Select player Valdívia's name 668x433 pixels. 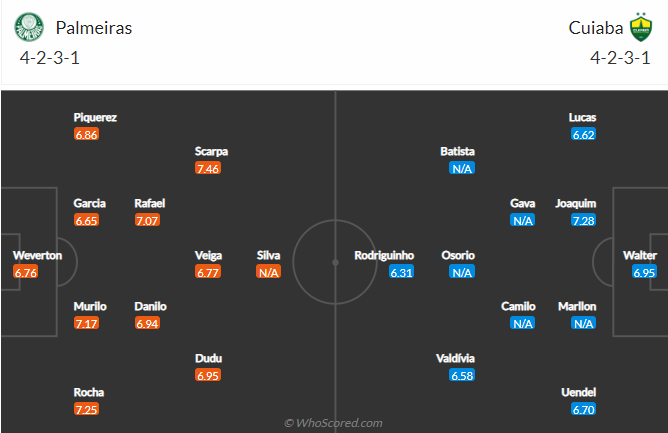point(455,358)
